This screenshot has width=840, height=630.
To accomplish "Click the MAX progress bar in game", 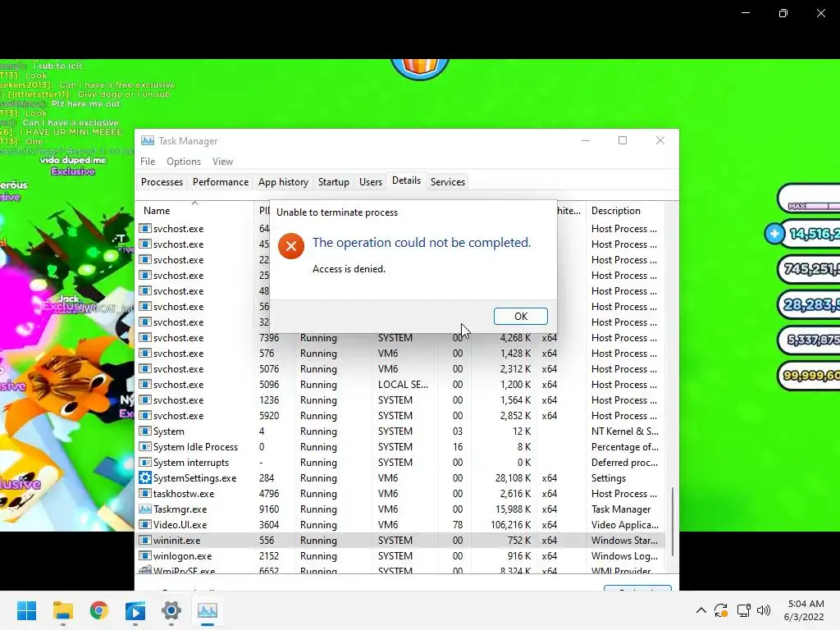I will [x=808, y=199].
